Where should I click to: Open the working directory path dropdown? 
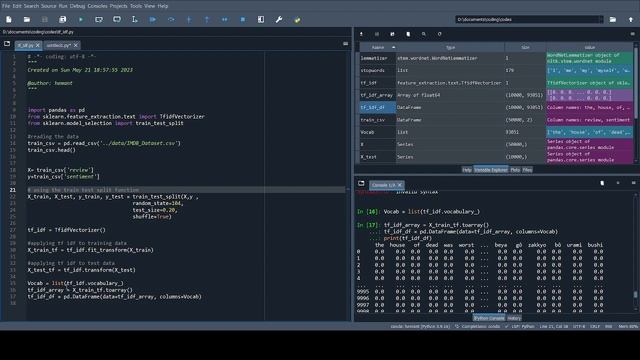coord(601,19)
